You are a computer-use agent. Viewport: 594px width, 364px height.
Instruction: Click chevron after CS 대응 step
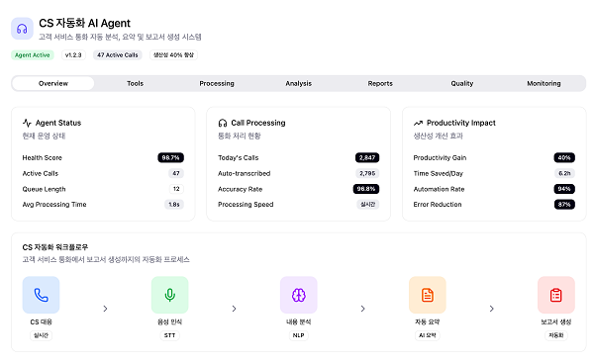pos(105,309)
